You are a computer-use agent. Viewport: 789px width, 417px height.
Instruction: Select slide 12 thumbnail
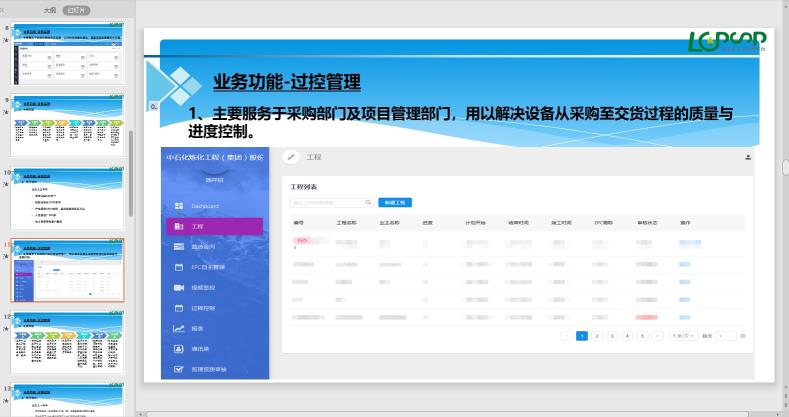[67, 343]
